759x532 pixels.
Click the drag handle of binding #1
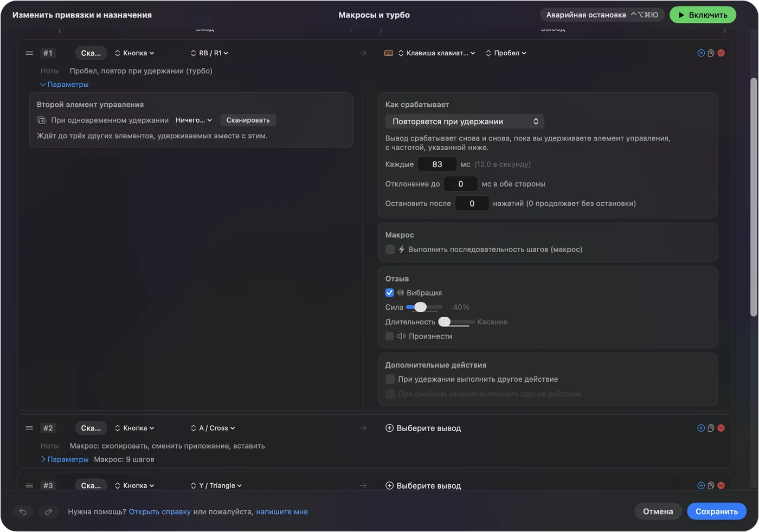(x=29, y=53)
